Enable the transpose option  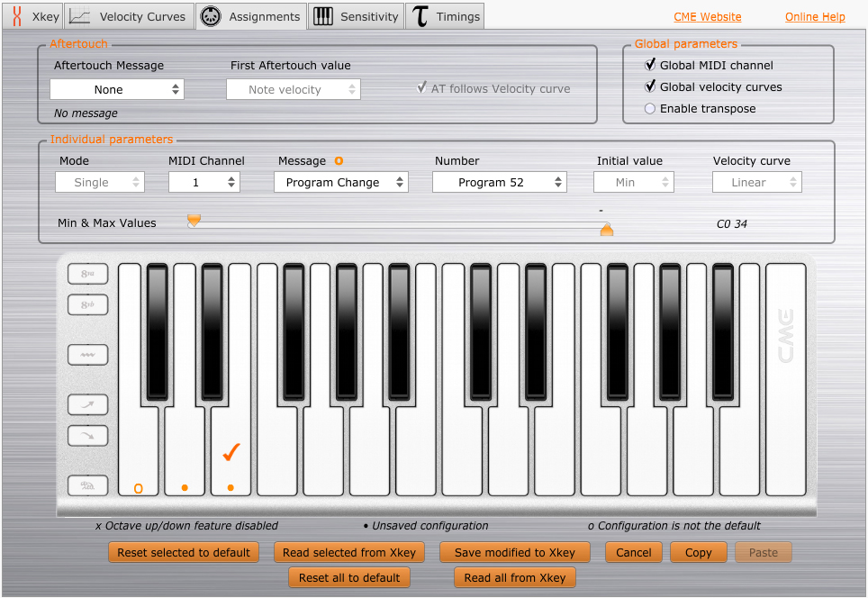(x=651, y=108)
